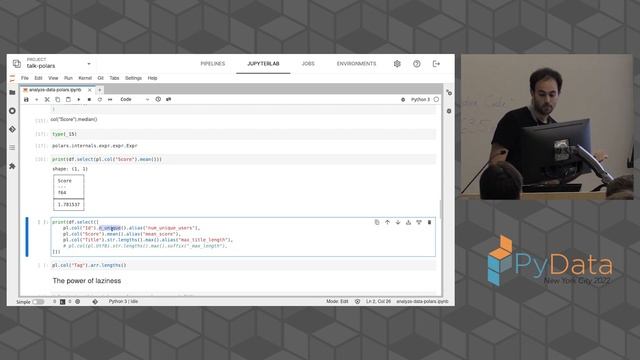Open new launcher with plus tab button
This screenshot has height=360, width=640.
tap(100, 90)
